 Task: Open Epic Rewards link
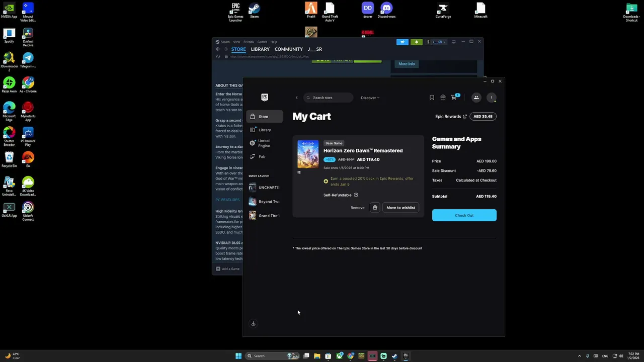point(451,116)
